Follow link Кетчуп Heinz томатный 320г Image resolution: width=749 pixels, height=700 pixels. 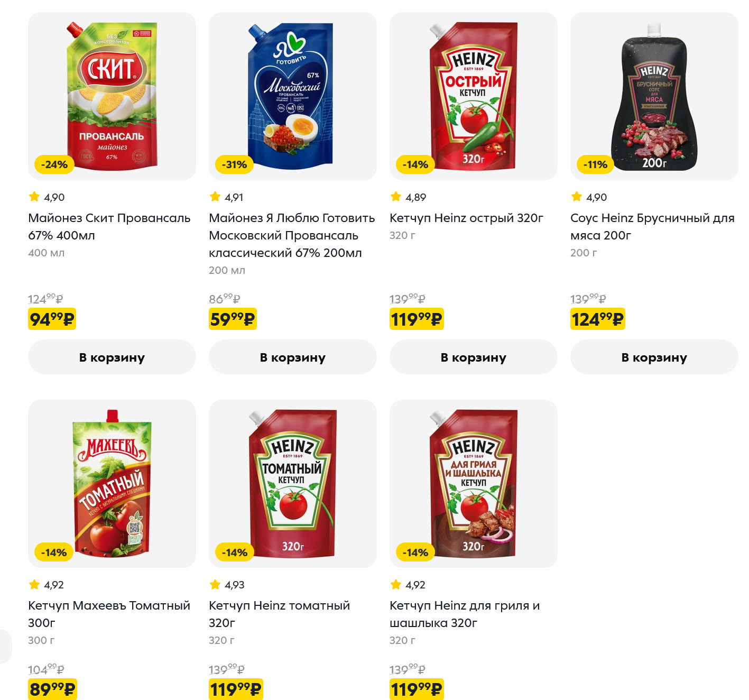(279, 614)
